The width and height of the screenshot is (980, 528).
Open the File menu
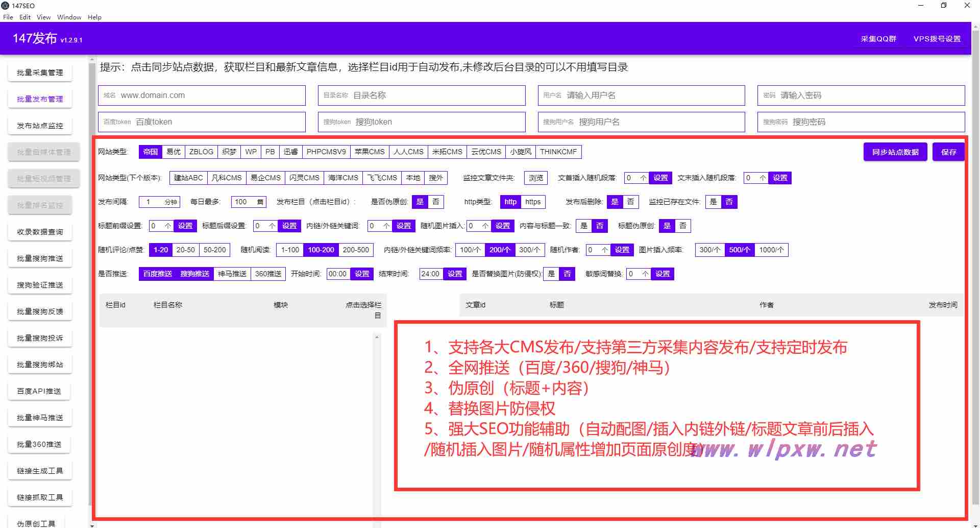point(8,17)
